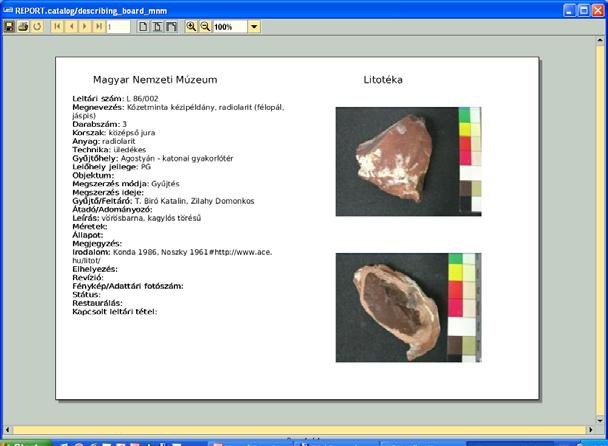Advance to the next page
The image size is (608, 446).
(x=85, y=27)
